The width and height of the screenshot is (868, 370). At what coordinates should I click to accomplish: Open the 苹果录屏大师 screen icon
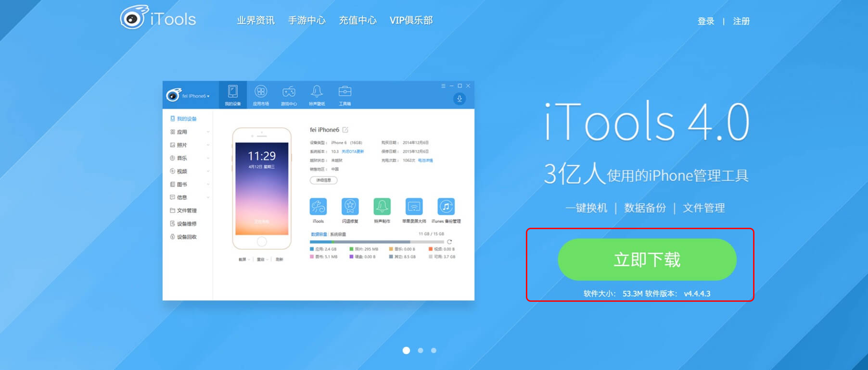pyautogui.click(x=414, y=207)
